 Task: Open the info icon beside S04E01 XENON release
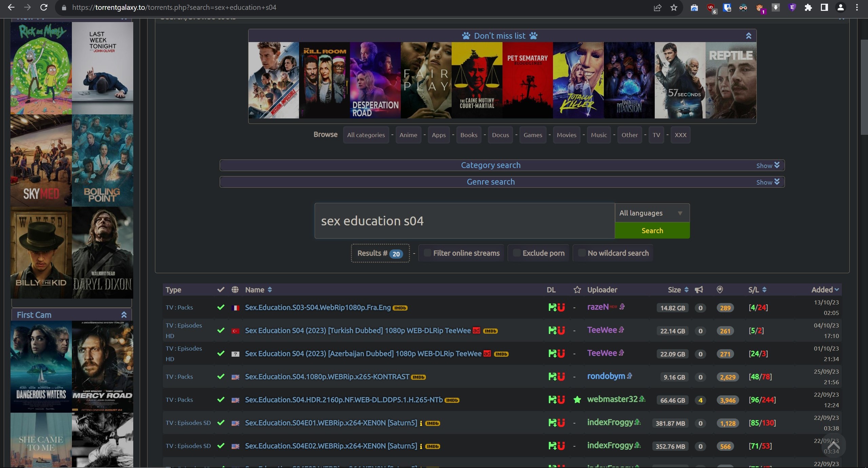pyautogui.click(x=421, y=423)
